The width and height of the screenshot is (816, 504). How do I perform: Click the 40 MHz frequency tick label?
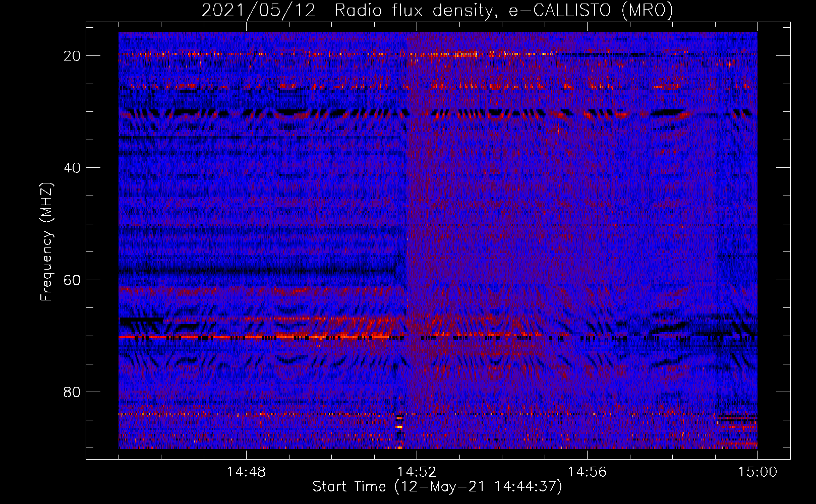[72, 168]
